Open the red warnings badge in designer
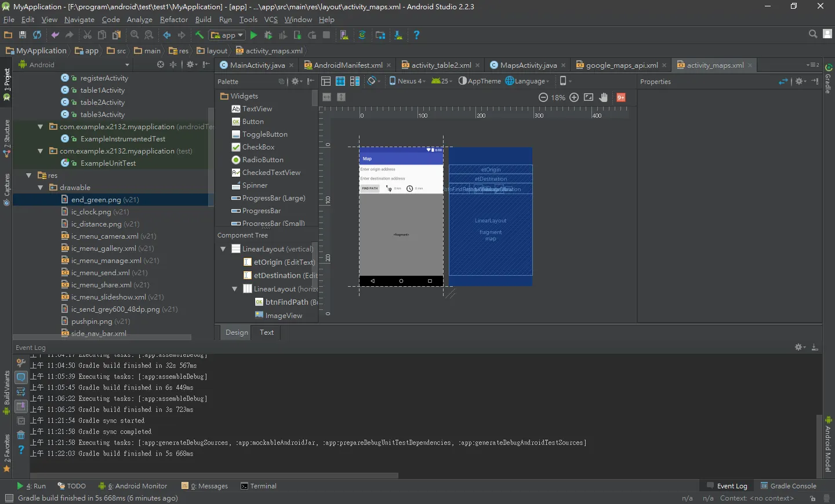This screenshot has height=504, width=835. pyautogui.click(x=621, y=97)
